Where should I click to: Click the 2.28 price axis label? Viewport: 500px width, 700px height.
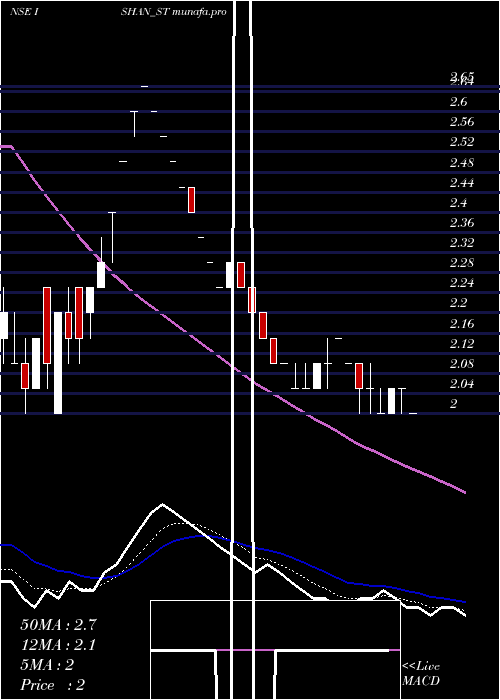(x=462, y=263)
